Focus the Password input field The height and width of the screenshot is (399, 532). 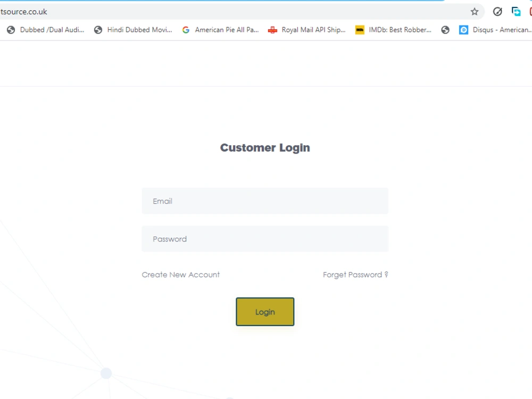(265, 239)
